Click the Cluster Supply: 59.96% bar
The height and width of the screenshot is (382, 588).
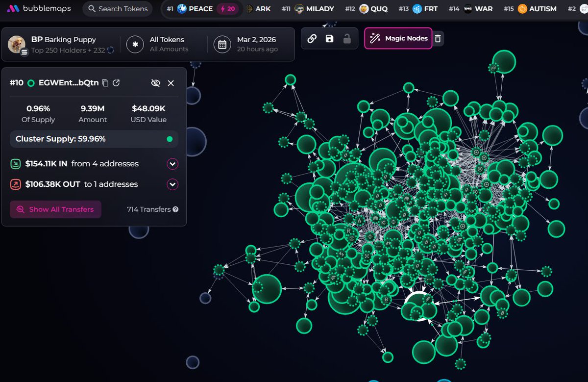point(94,139)
